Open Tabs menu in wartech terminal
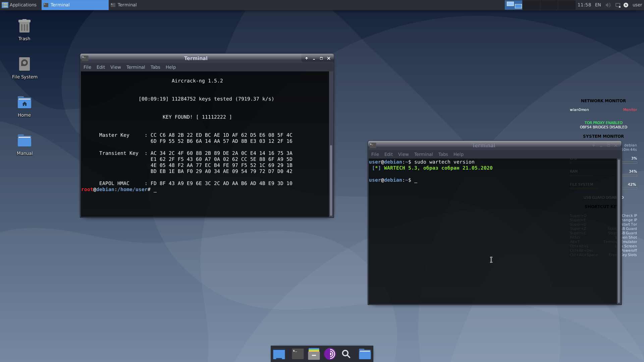 [x=443, y=154]
